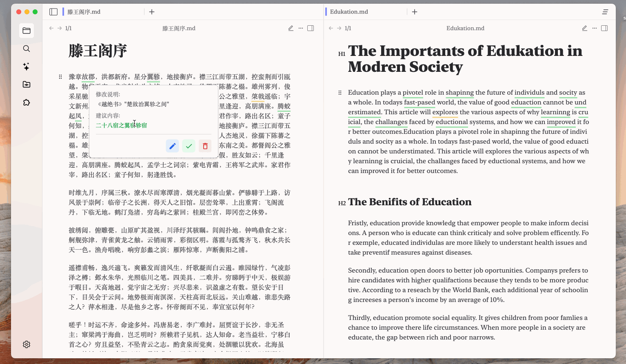Open the search icon in sidebar
The width and height of the screenshot is (626, 364).
tap(27, 49)
